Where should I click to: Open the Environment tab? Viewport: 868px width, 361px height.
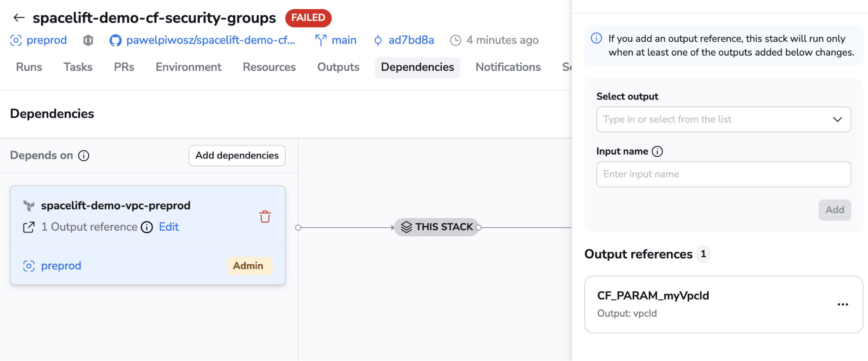tap(188, 67)
